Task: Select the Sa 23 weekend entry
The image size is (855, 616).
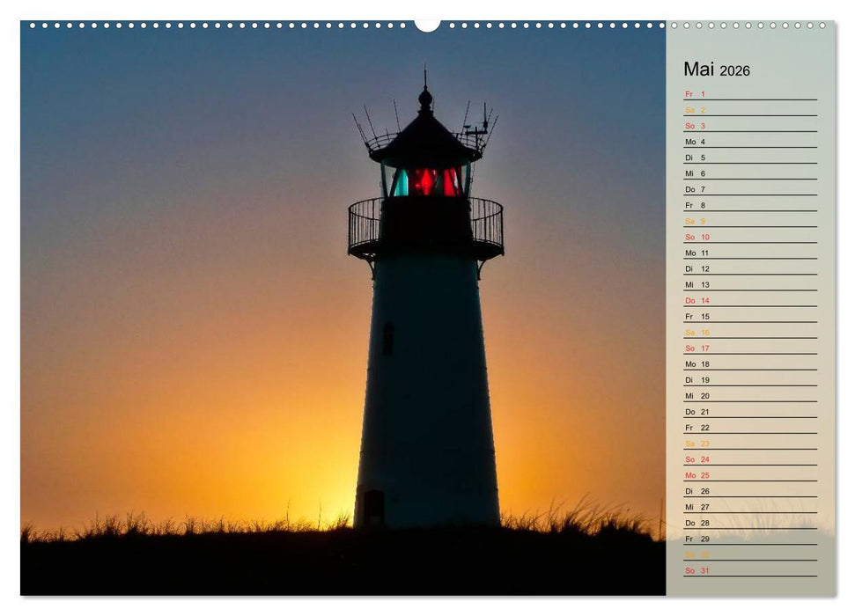Action: point(696,443)
